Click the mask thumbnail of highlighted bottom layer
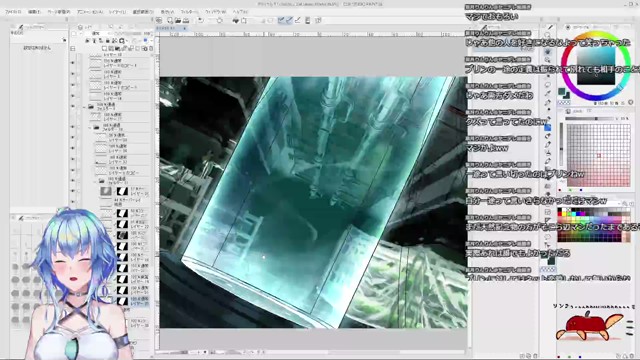The image size is (640, 360). tap(122, 301)
